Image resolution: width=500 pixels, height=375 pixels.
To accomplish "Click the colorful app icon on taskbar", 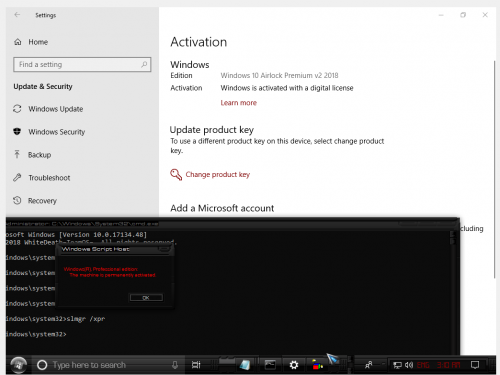I will (x=317, y=365).
